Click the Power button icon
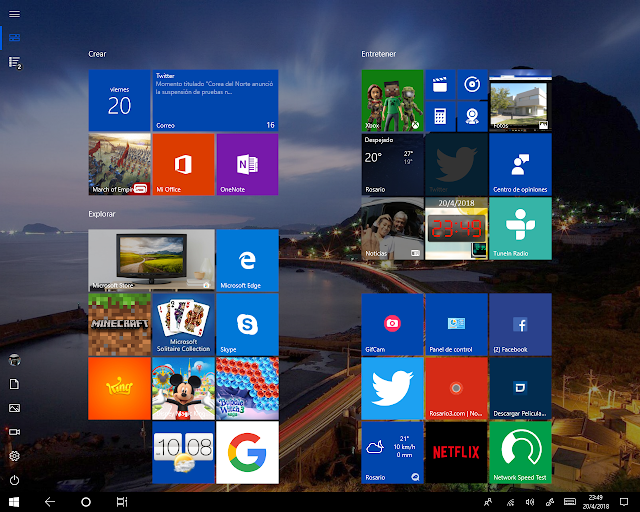 (x=14, y=480)
